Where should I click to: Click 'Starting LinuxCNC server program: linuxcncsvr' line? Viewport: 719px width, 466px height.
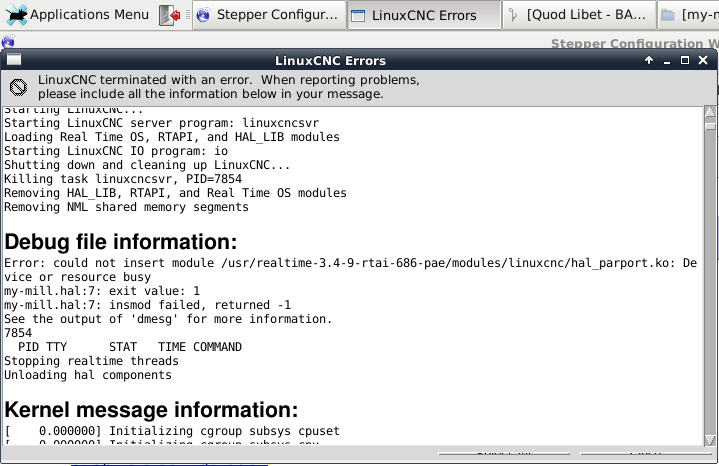pos(161,123)
